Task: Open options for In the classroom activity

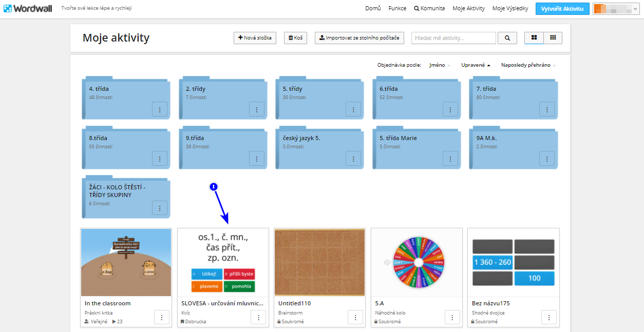Action: 161,318
